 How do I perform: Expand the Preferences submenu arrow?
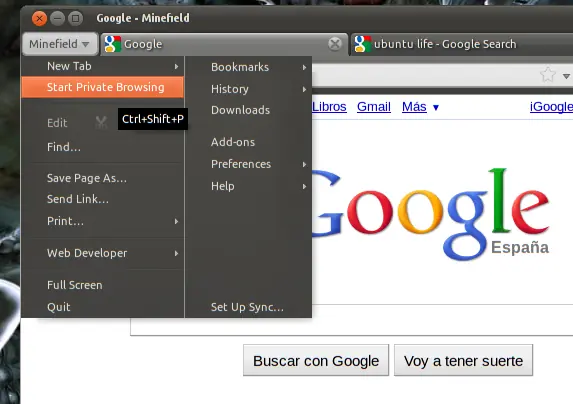[x=304, y=164]
